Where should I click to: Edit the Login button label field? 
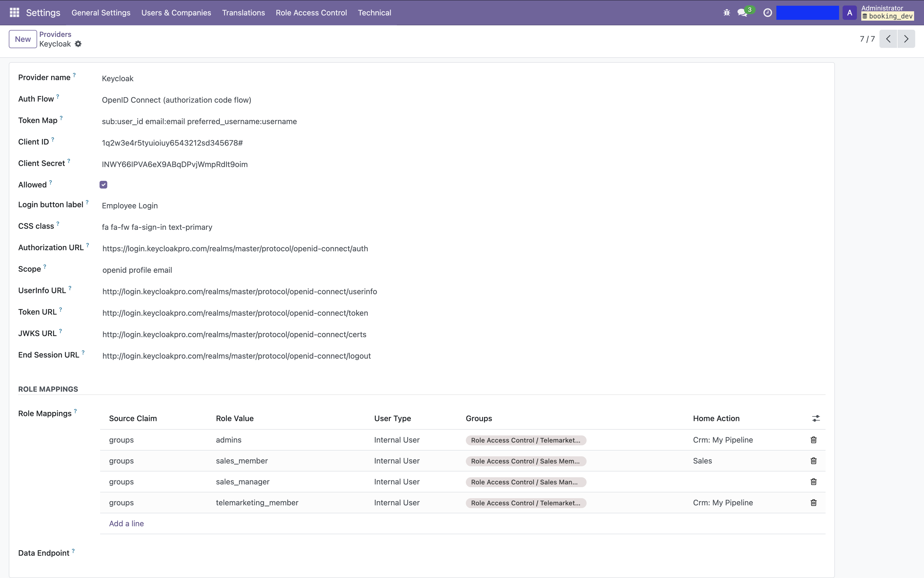click(463, 206)
